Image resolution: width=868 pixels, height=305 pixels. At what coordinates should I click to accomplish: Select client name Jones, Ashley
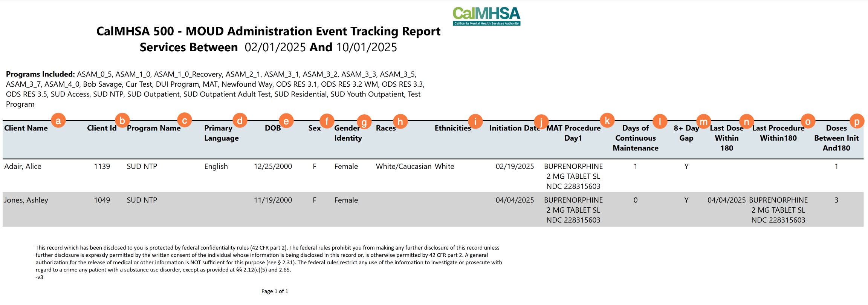pos(26,200)
